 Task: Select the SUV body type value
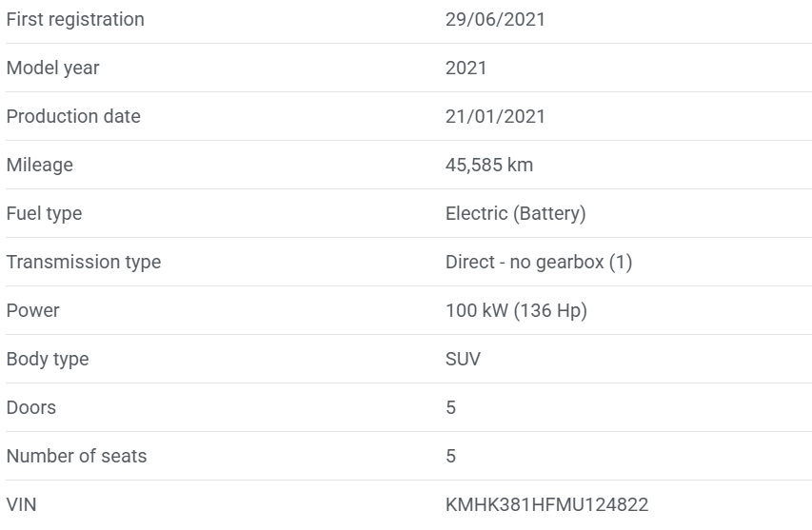(463, 359)
